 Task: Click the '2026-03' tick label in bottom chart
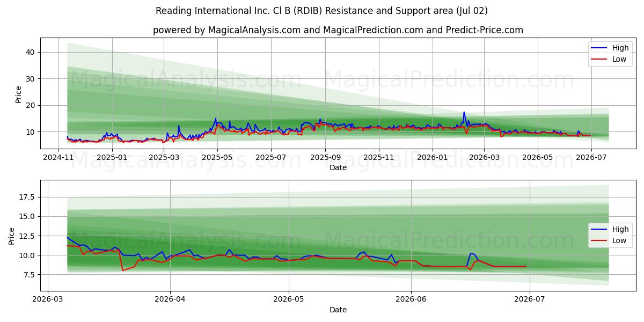[x=48, y=299]
